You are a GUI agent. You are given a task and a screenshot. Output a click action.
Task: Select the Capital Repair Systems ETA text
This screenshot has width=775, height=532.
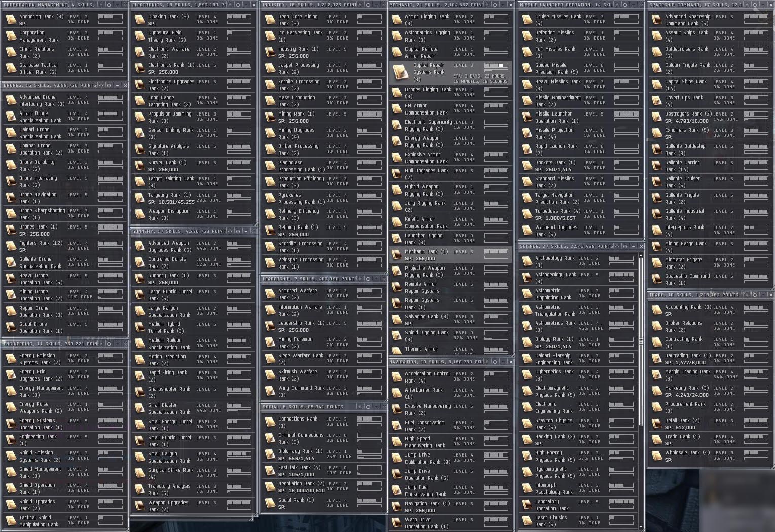(480, 79)
